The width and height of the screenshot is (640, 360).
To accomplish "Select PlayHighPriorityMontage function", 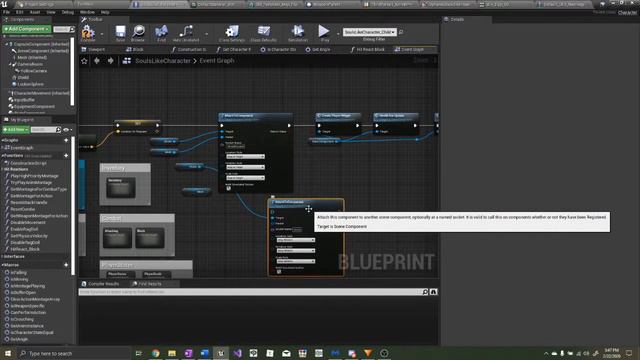I will click(x=34, y=176).
